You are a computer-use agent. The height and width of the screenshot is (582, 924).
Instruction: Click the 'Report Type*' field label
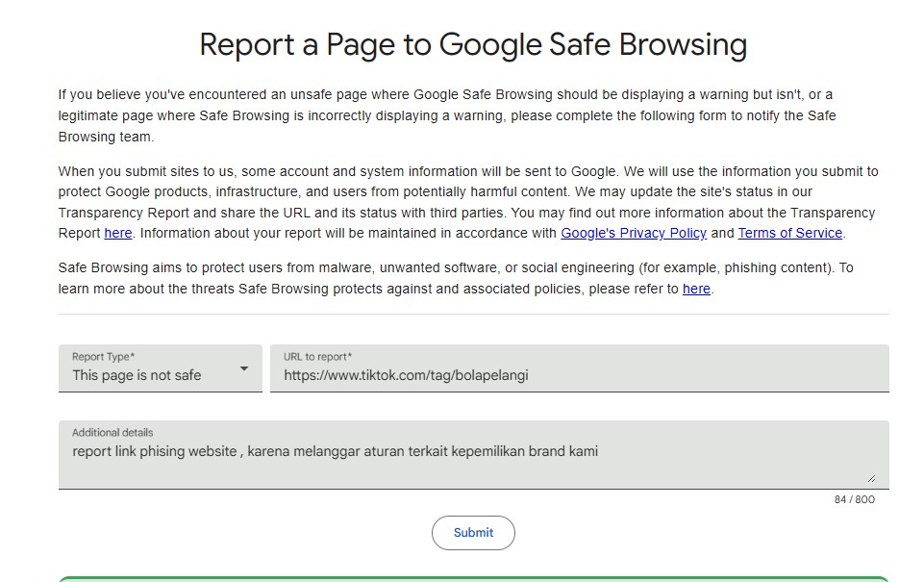tap(103, 357)
